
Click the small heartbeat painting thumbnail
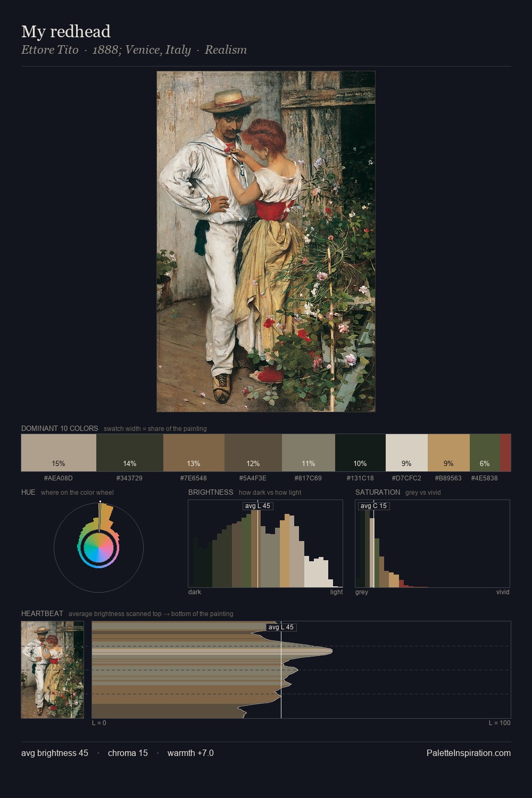pyautogui.click(x=52, y=670)
